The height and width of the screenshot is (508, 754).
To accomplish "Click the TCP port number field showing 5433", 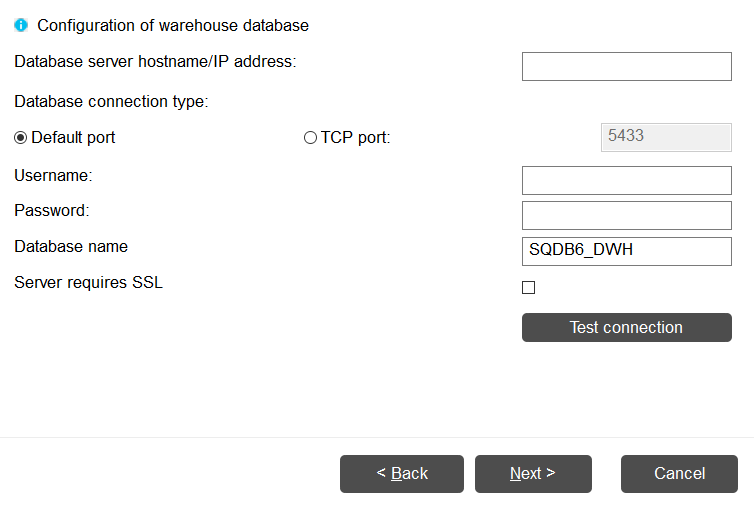I will point(666,137).
